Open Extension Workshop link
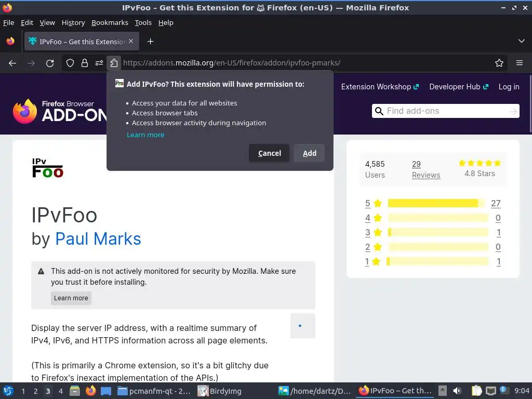Screen dimensions: 532x399 click(x=380, y=87)
